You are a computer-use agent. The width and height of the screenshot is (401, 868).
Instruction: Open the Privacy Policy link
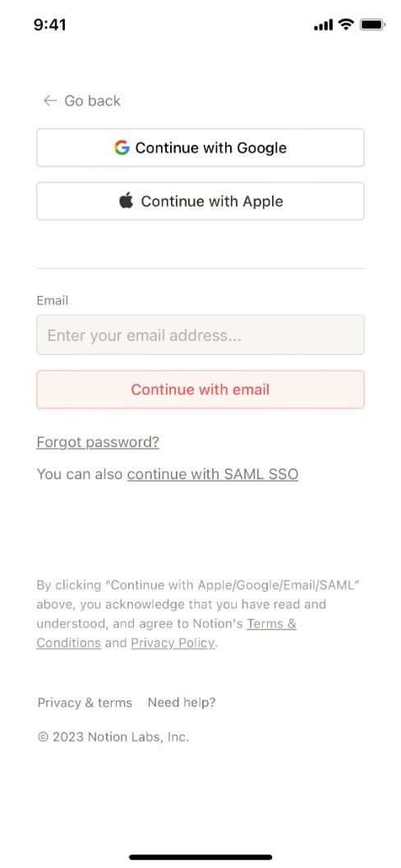(173, 643)
